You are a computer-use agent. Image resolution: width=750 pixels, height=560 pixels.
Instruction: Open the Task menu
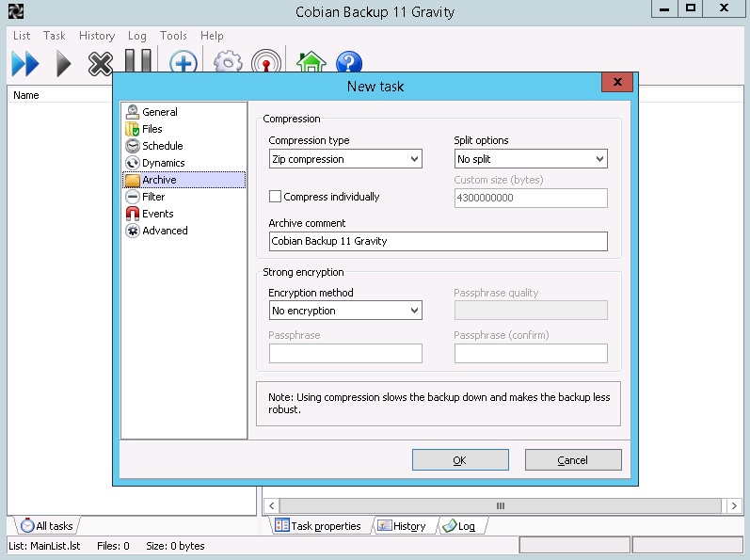point(54,36)
